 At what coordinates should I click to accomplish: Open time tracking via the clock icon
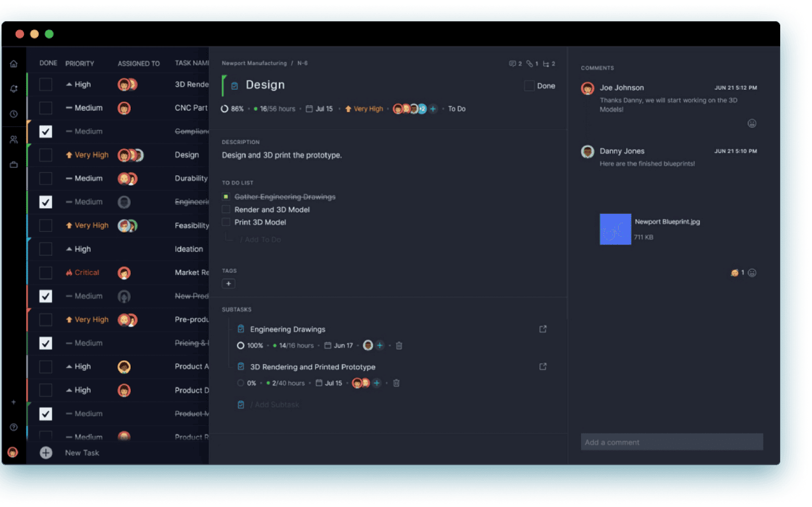point(14,114)
